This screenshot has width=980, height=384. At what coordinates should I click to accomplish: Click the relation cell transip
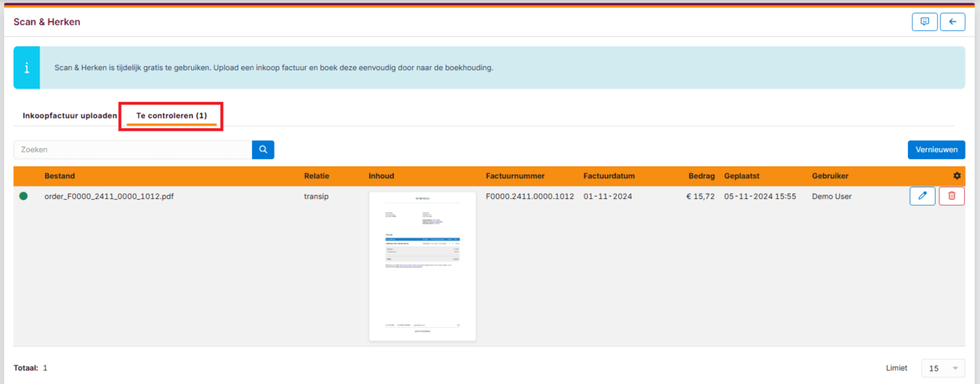click(x=317, y=196)
